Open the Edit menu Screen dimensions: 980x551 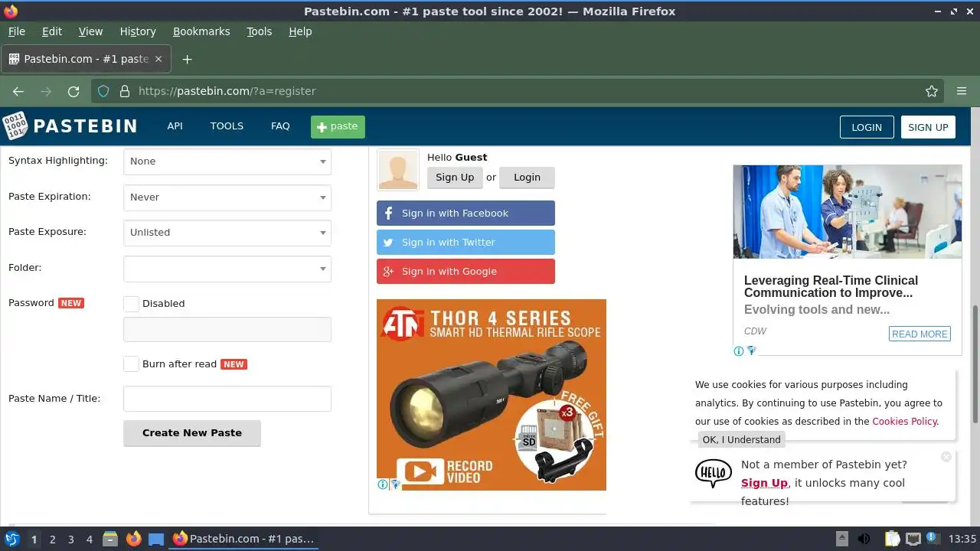coord(52,31)
